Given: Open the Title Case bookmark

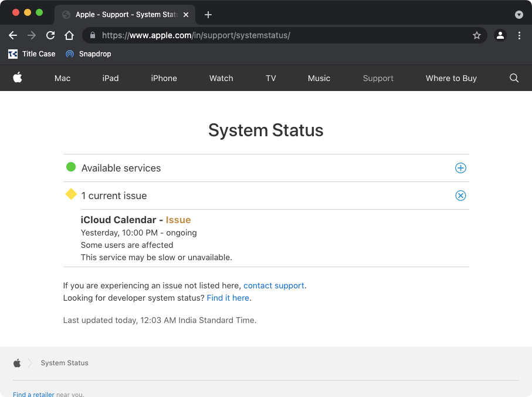Looking at the screenshot, I should pyautogui.click(x=32, y=54).
